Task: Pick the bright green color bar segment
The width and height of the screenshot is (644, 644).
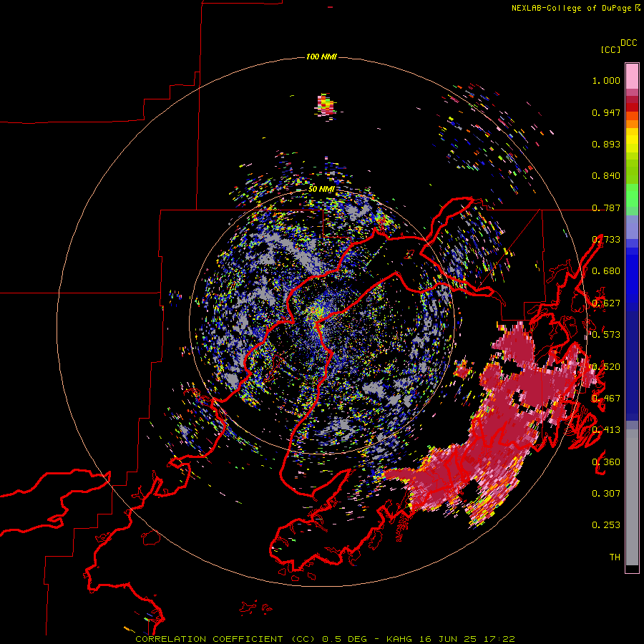Action: coord(632,195)
